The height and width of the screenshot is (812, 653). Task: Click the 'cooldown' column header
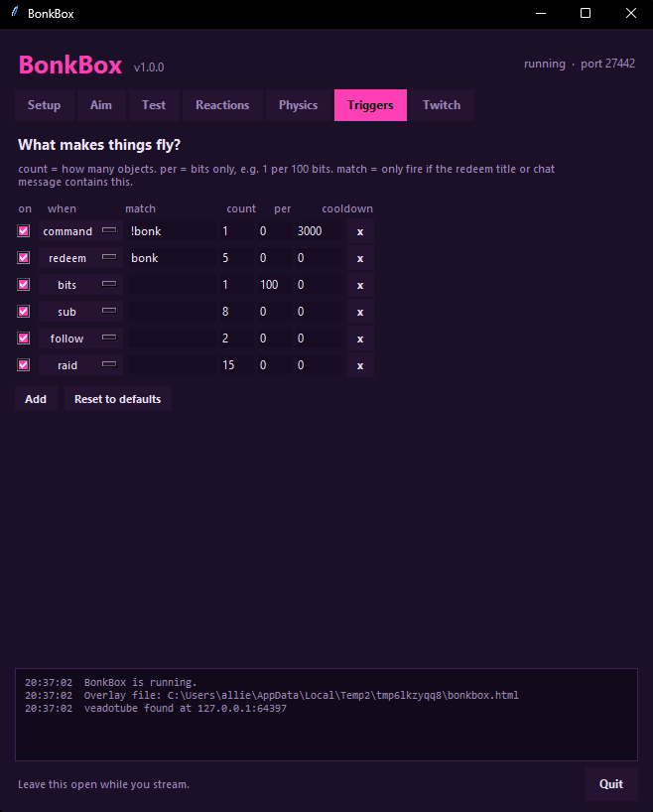(x=347, y=208)
